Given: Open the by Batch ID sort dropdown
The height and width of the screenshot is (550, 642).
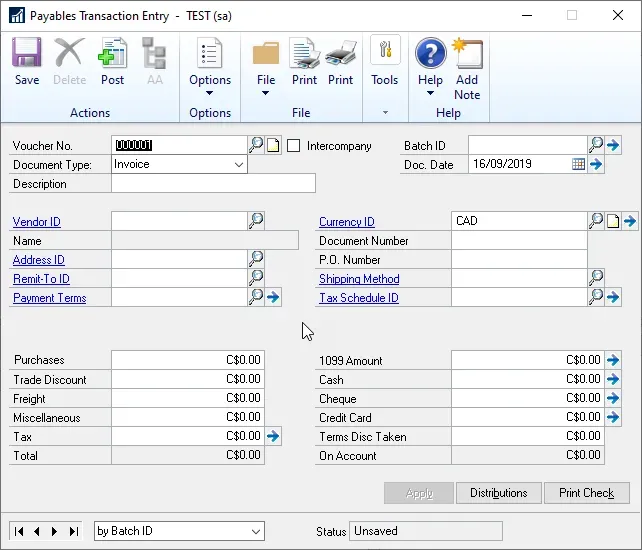Looking at the screenshot, I should tap(256, 531).
